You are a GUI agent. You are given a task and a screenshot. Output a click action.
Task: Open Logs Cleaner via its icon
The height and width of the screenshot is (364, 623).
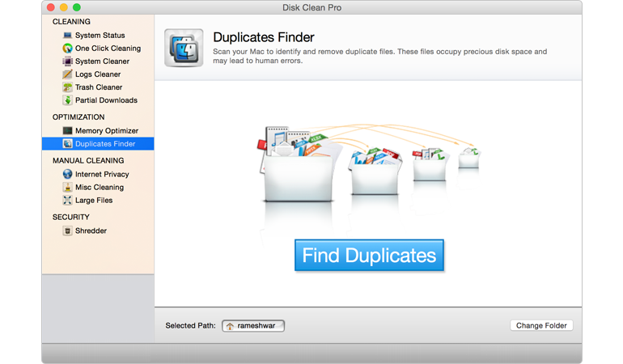(68, 74)
